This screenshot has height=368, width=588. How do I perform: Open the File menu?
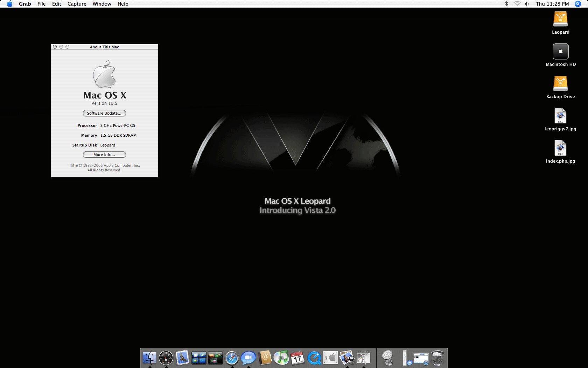pos(41,4)
